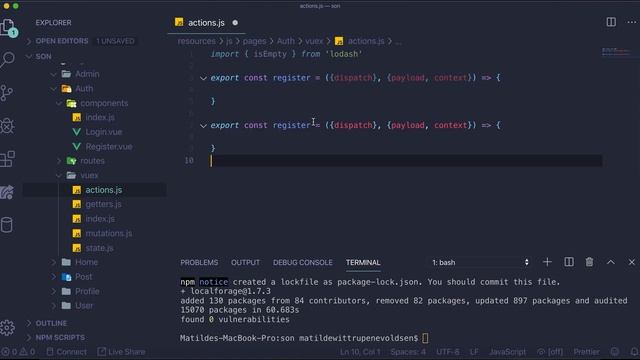
Task: Change language mode from JavaScript
Action: click(x=507, y=351)
